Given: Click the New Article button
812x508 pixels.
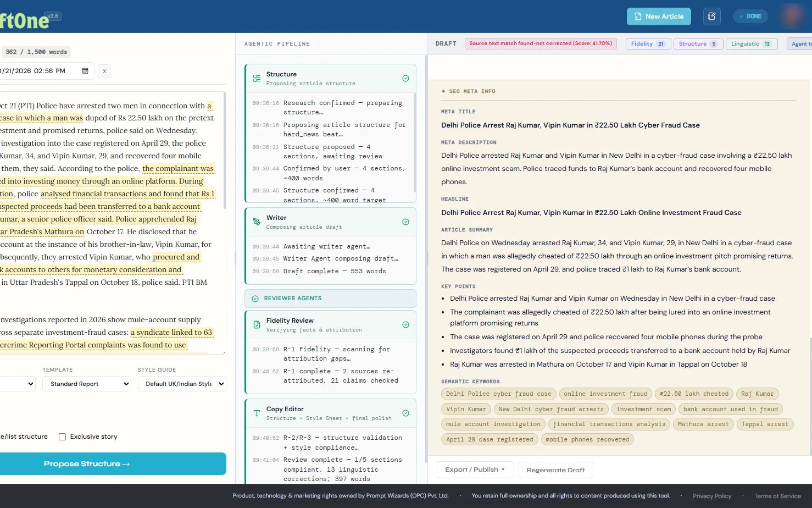Looking at the screenshot, I should click(x=659, y=16).
